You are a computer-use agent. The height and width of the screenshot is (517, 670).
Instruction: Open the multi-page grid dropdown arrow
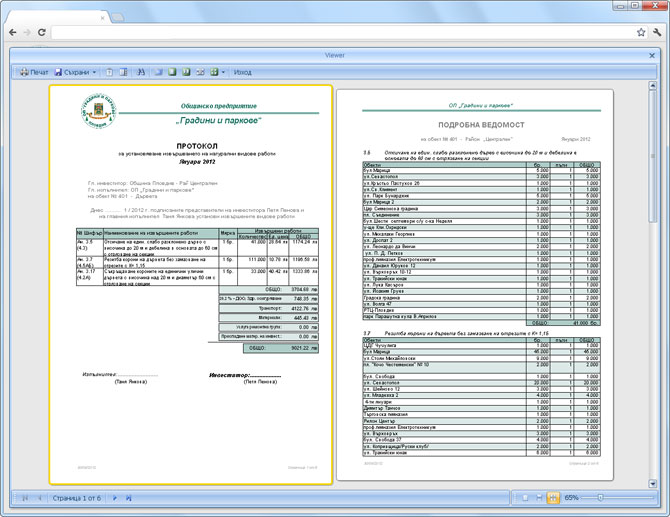(x=223, y=72)
